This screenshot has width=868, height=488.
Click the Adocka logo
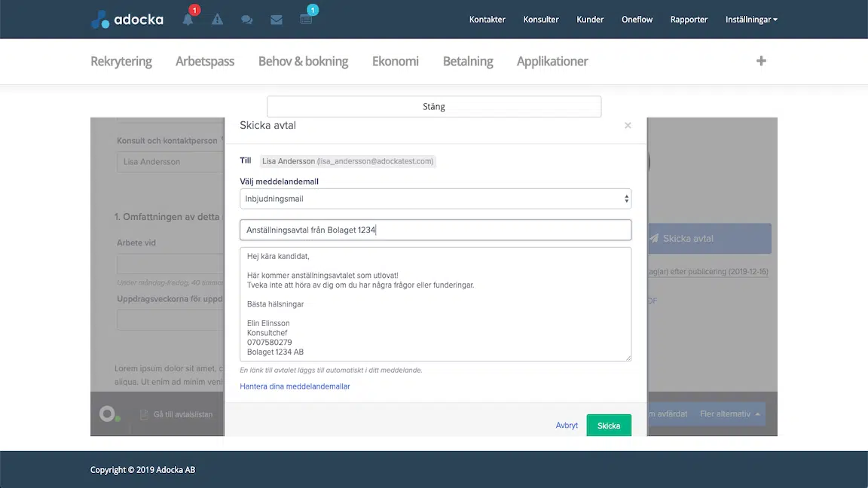pyautogui.click(x=127, y=20)
